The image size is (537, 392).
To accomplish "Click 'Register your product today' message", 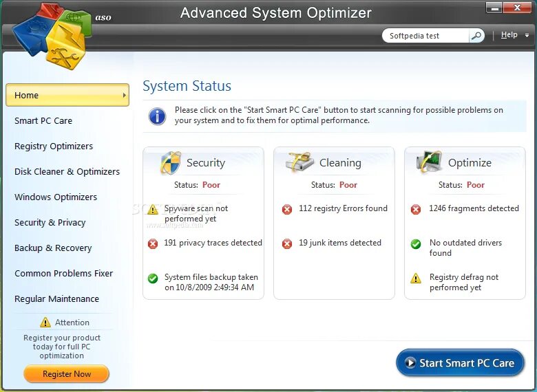I will (x=62, y=347).
